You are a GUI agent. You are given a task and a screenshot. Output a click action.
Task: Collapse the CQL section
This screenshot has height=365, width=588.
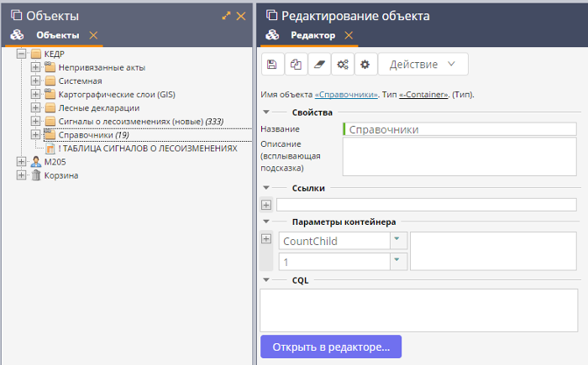coord(266,280)
